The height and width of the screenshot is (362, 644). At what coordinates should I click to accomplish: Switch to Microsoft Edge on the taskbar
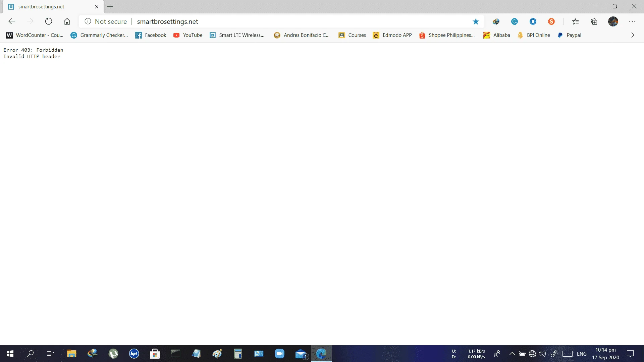point(321,354)
